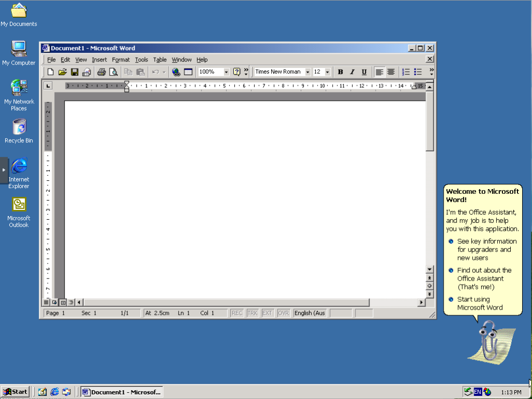Click Next Page double-arrow button
This screenshot has height=399, width=532.
pos(430,294)
